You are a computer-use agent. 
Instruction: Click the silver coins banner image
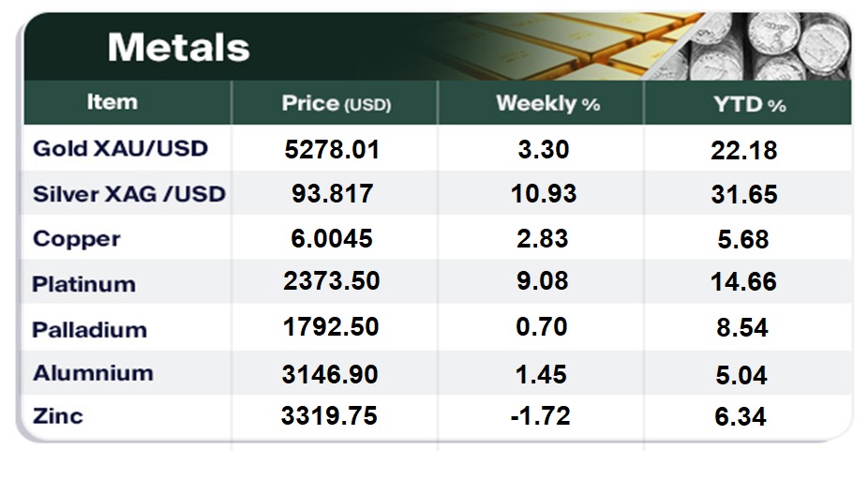[769, 47]
